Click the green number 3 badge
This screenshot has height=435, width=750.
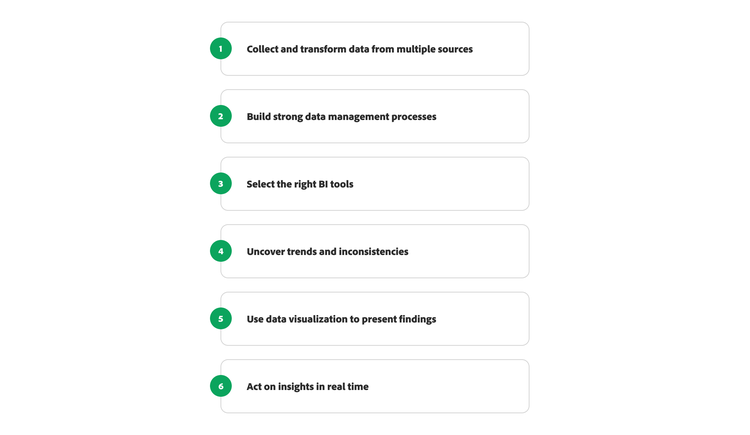tap(221, 184)
